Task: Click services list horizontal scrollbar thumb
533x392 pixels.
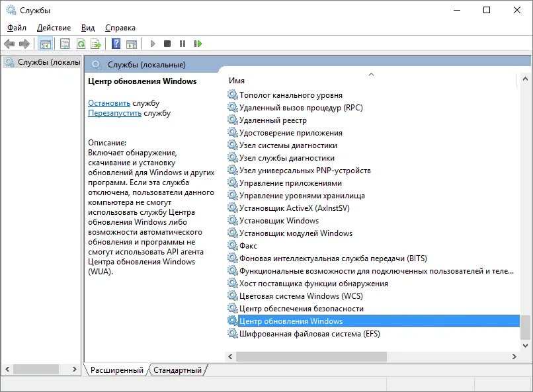Action: (311, 356)
